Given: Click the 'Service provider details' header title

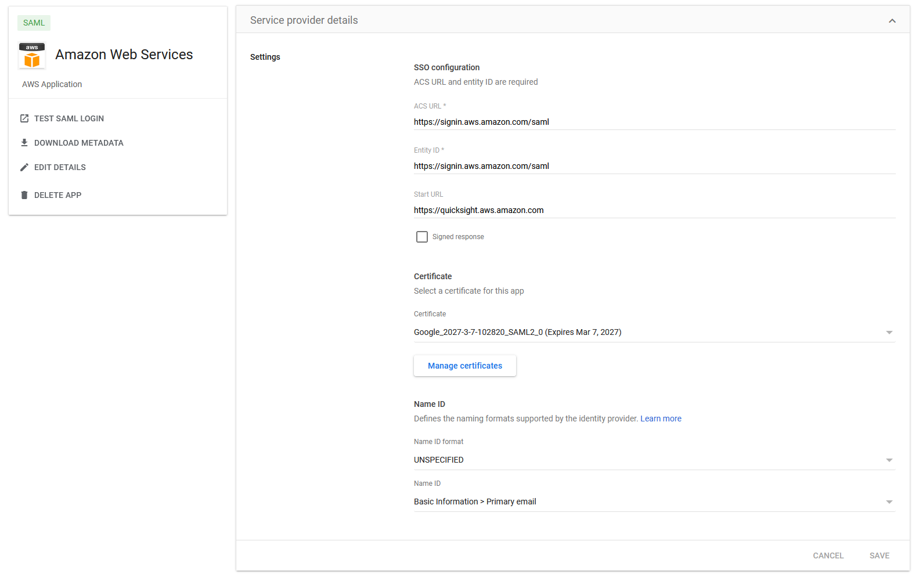Looking at the screenshot, I should click(x=304, y=20).
